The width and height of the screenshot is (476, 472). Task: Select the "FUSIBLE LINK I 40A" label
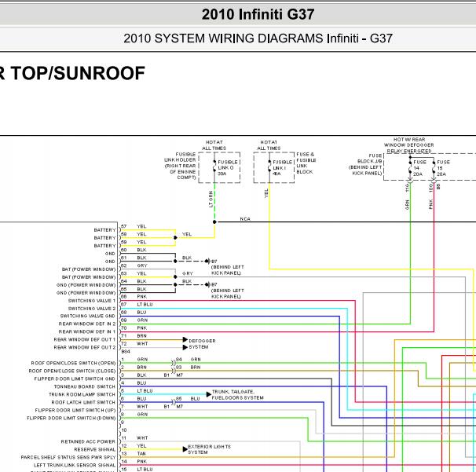[x=283, y=168]
